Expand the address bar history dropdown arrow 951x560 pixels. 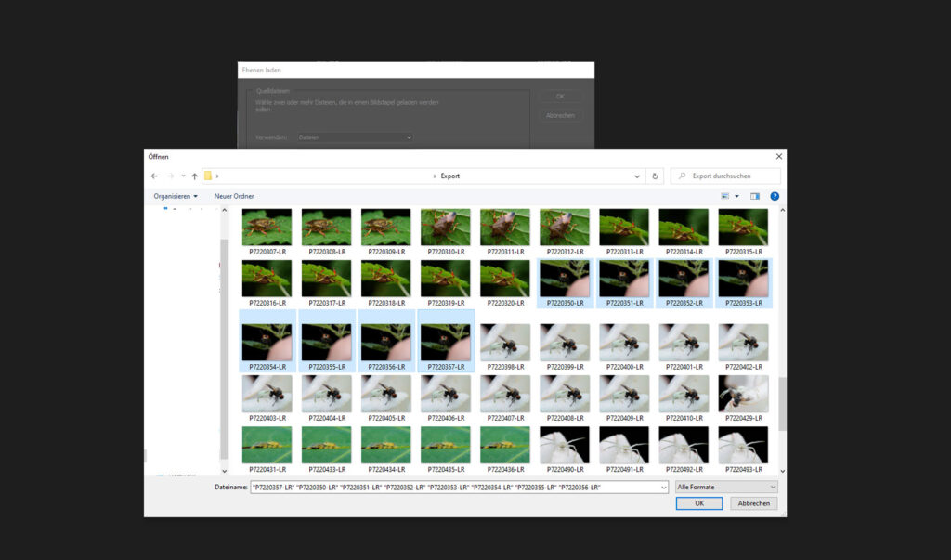pos(636,176)
